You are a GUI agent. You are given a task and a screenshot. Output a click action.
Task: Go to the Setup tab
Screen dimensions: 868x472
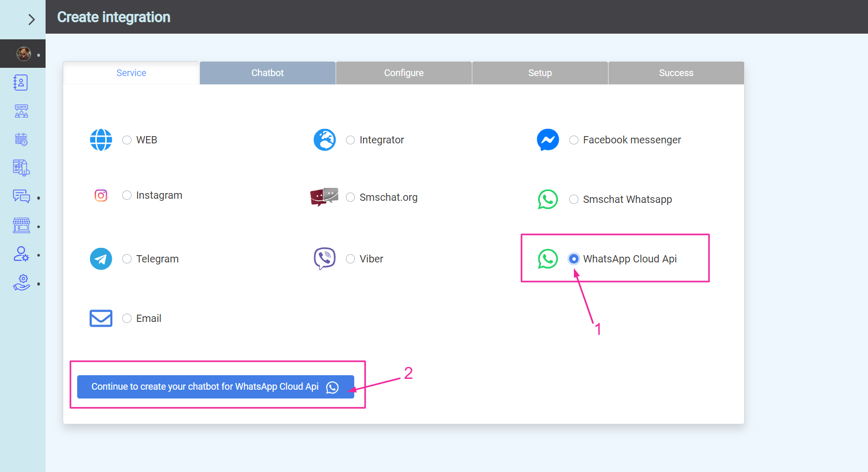tap(540, 73)
